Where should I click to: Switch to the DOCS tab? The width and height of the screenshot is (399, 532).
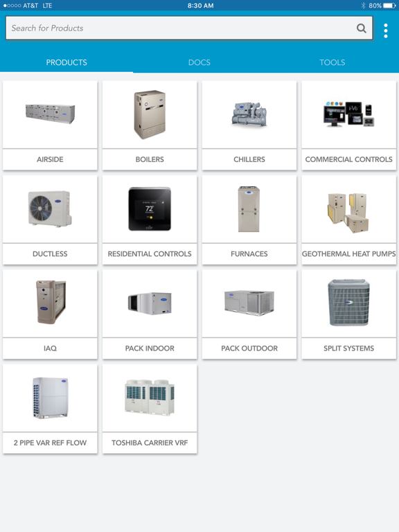coord(199,62)
